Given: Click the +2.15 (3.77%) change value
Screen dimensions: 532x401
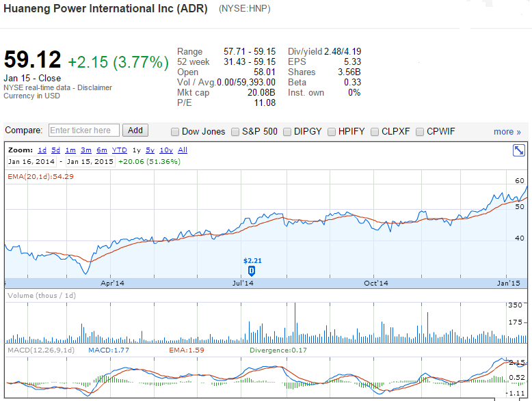Looking at the screenshot, I should (x=118, y=62).
